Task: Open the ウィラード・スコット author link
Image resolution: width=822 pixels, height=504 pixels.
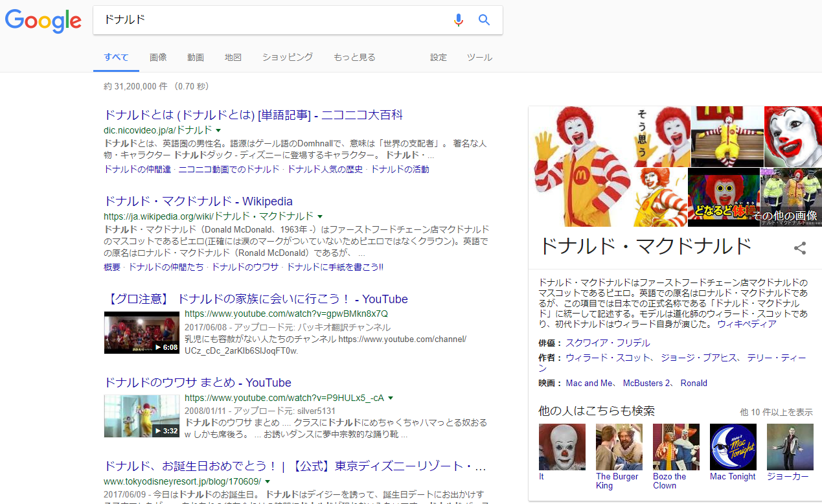Action: pyautogui.click(x=608, y=358)
